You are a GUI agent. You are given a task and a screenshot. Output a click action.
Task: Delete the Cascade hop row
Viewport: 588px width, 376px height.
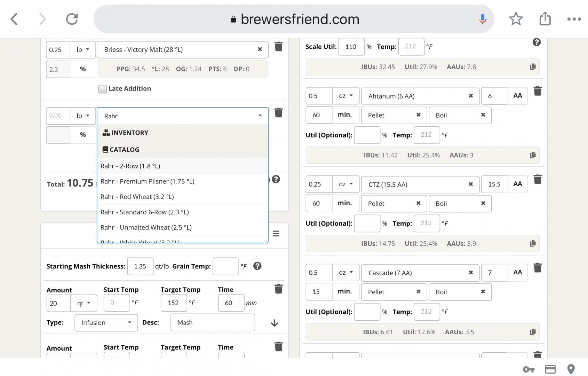tap(538, 268)
